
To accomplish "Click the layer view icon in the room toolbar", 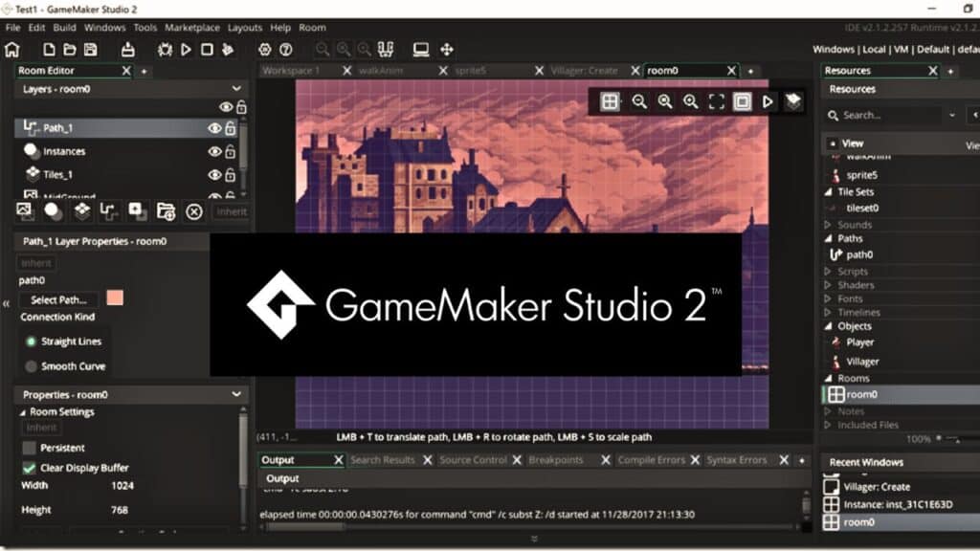I will (x=793, y=101).
